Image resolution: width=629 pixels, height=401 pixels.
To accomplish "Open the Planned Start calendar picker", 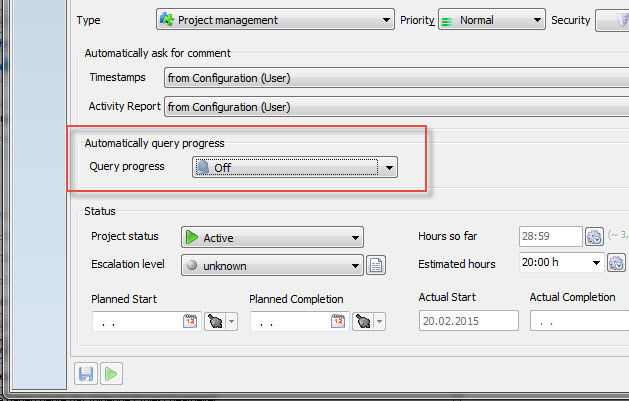I will [190, 321].
